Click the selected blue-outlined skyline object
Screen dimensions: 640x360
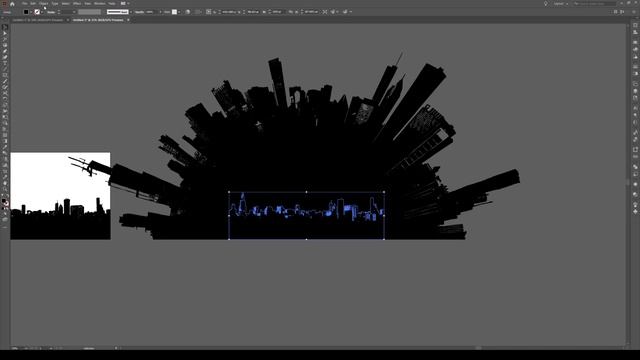tap(307, 216)
